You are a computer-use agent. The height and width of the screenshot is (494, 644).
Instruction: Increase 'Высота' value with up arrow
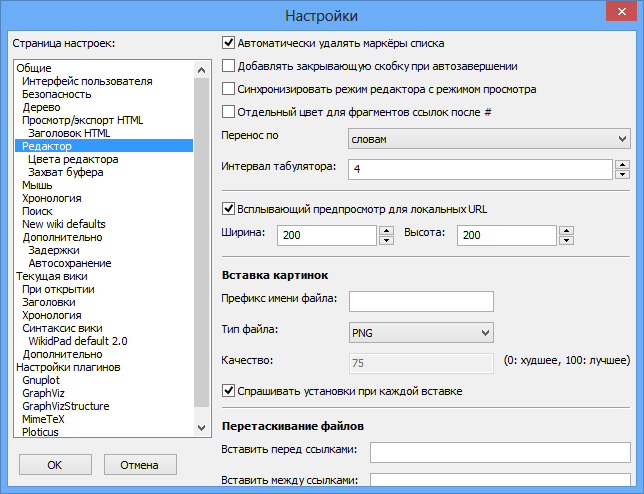566,230
